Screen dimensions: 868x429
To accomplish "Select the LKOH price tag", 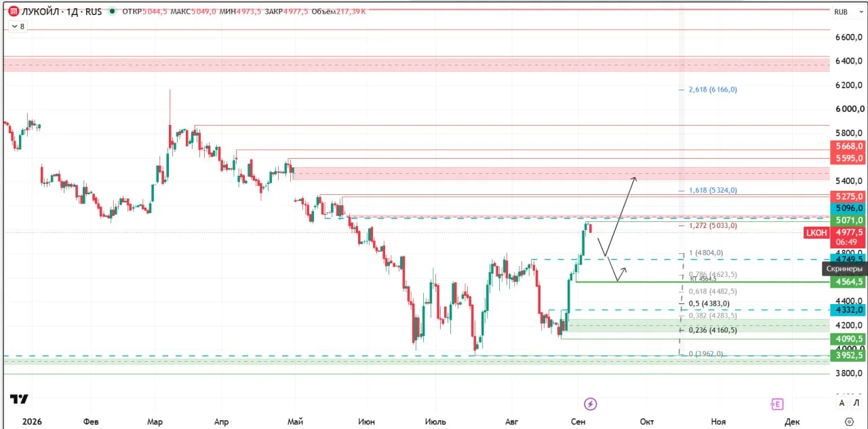I will click(816, 232).
